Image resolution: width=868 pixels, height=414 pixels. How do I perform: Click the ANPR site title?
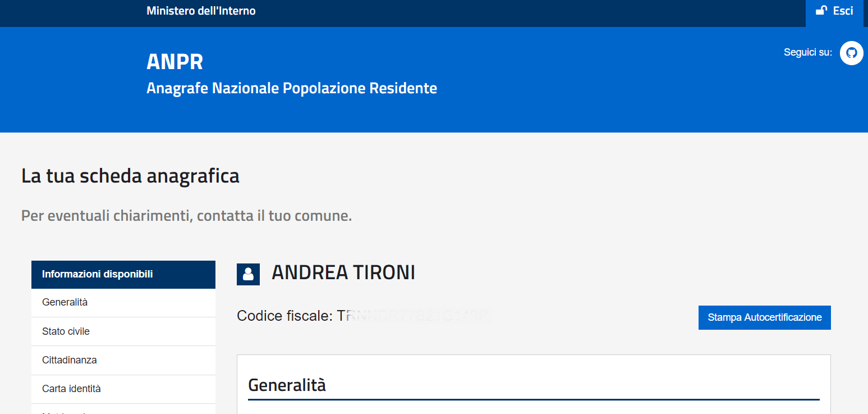(x=174, y=62)
